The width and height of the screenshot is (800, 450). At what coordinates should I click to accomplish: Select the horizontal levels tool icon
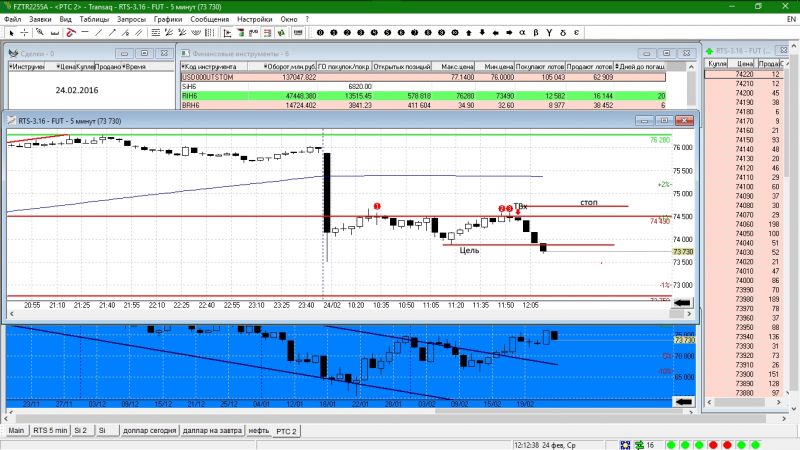[156, 33]
